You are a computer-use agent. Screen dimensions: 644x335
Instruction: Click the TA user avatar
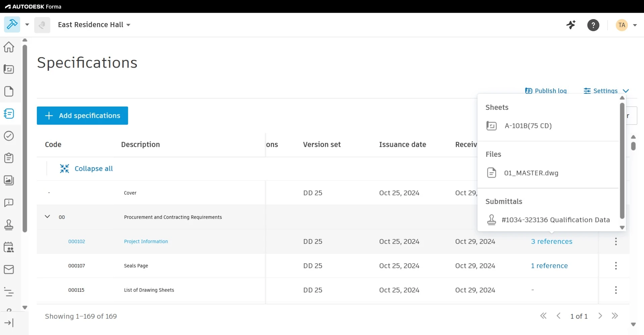point(622,25)
